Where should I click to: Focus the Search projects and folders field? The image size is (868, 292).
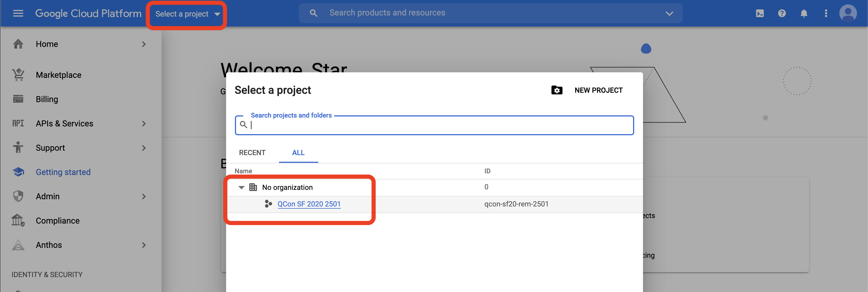tap(434, 125)
